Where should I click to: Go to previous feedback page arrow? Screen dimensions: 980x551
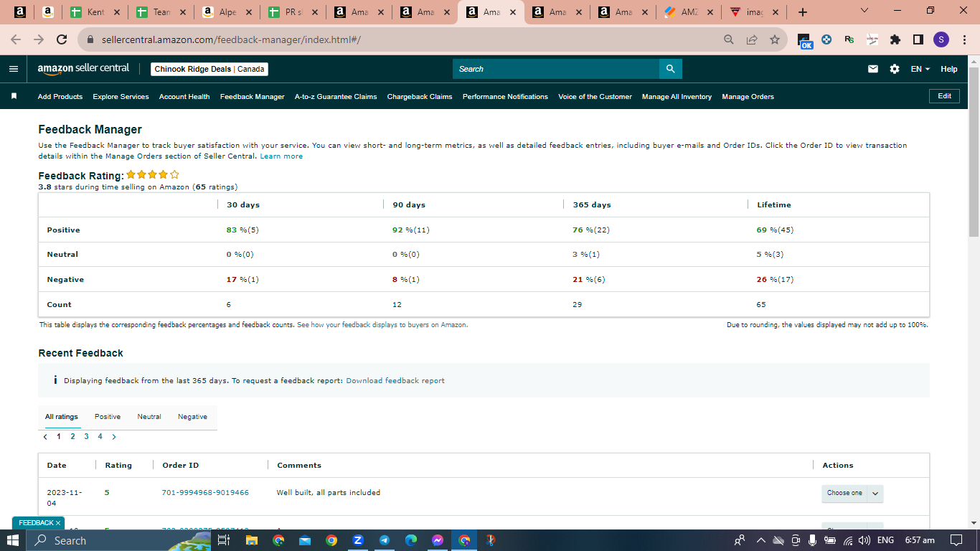click(x=45, y=436)
